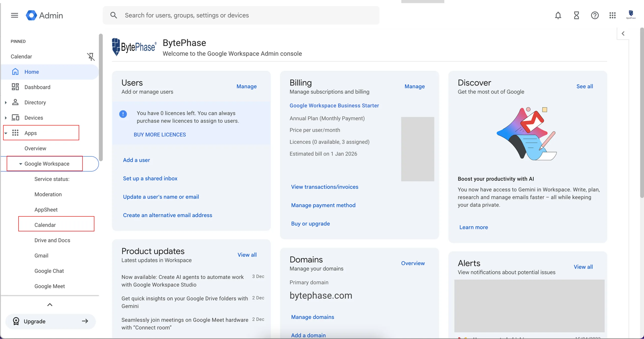Open the Google apps grid launcher
Image resolution: width=644 pixels, height=339 pixels.
coord(613,15)
